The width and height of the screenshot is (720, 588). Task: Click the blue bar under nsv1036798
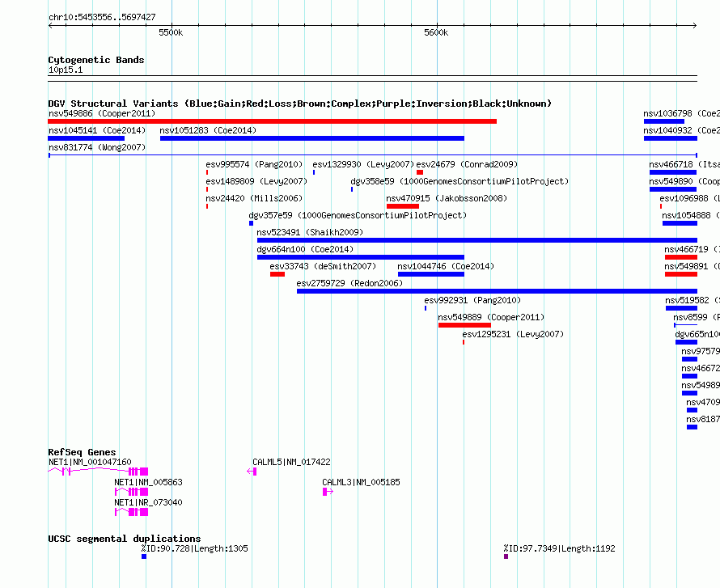pos(664,121)
